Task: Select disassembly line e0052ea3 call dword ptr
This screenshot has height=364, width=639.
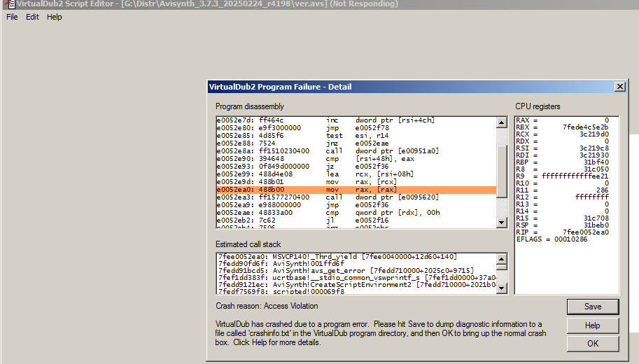Action: 356,197
